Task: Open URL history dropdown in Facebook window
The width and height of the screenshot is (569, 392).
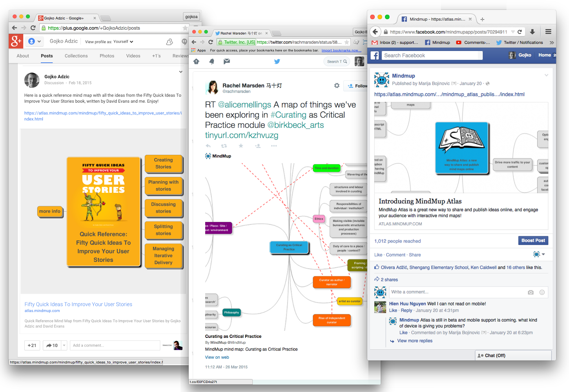Action: tap(512, 32)
